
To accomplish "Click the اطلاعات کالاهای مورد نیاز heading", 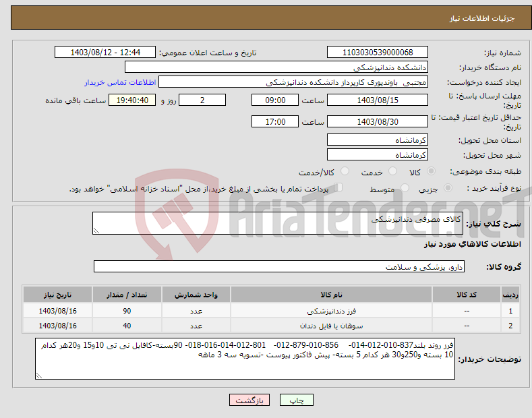I will pos(472,244).
